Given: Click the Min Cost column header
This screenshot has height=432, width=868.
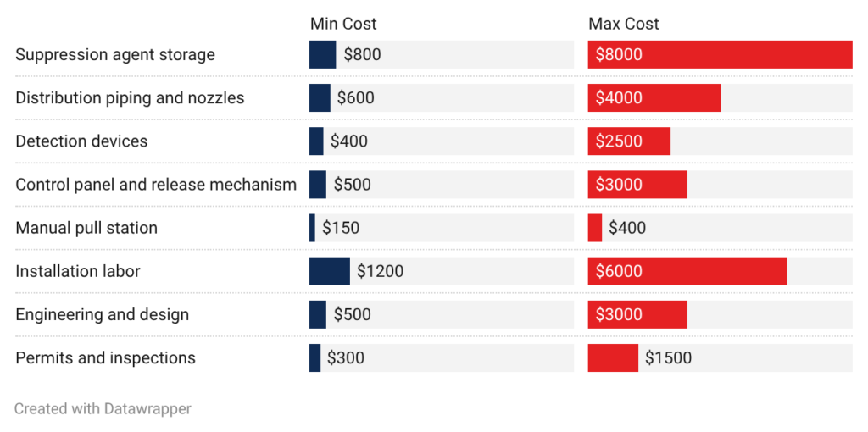Looking at the screenshot, I should point(343,24).
